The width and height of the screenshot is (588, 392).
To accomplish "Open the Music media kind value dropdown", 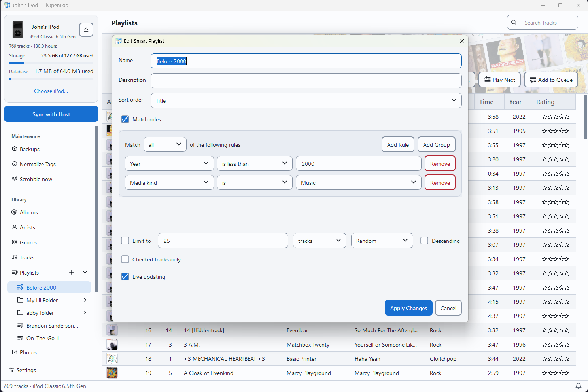I will [359, 182].
